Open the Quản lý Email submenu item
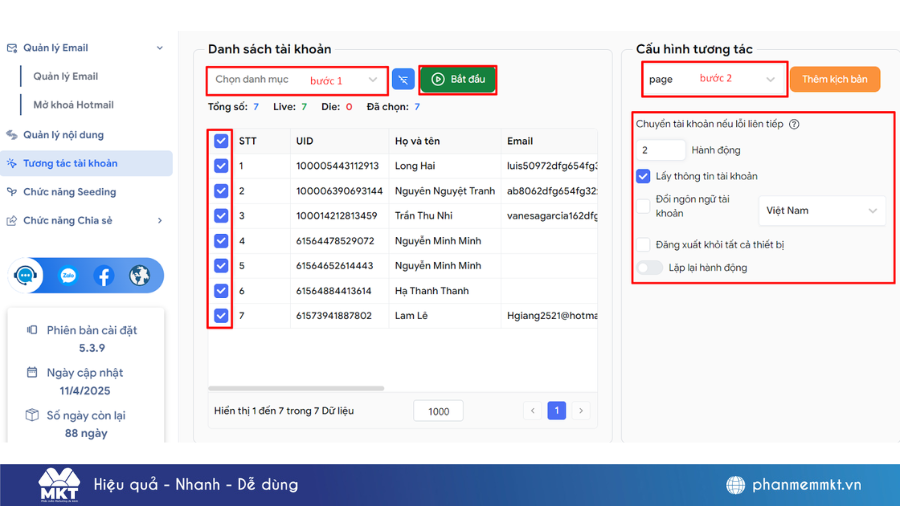Viewport: 900px width, 506px height. pyautogui.click(x=65, y=76)
